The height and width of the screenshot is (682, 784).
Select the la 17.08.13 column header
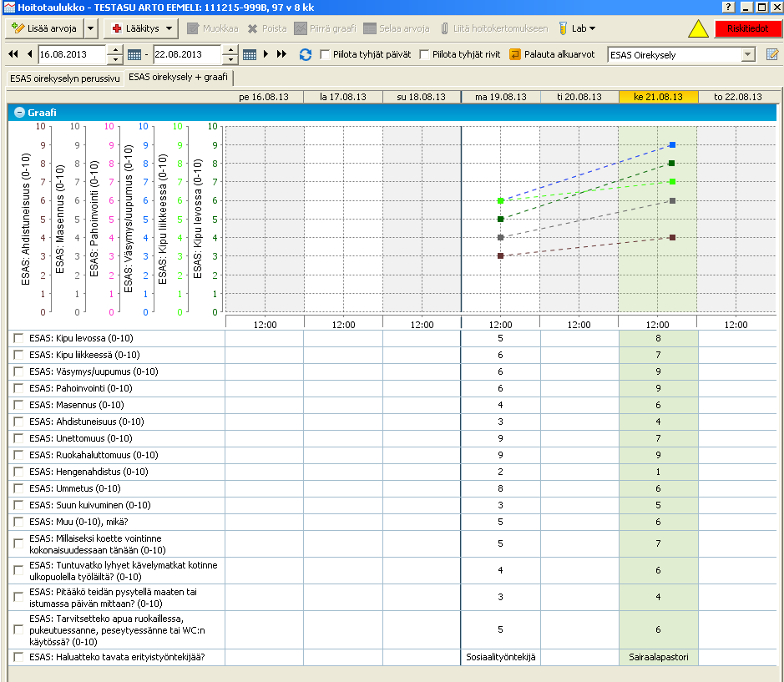pyautogui.click(x=343, y=97)
